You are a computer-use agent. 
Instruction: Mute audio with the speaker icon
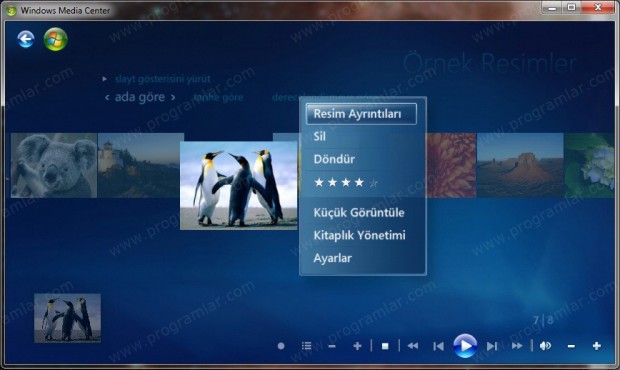pos(545,346)
